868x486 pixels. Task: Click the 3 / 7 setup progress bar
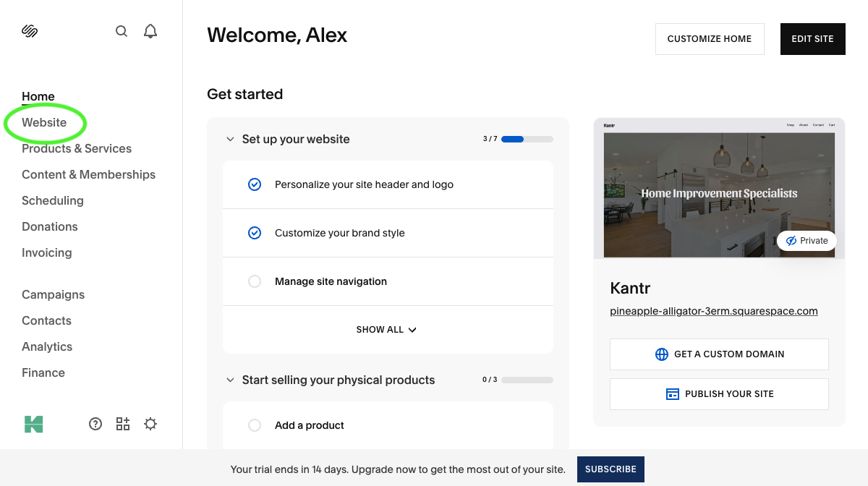[x=527, y=139]
